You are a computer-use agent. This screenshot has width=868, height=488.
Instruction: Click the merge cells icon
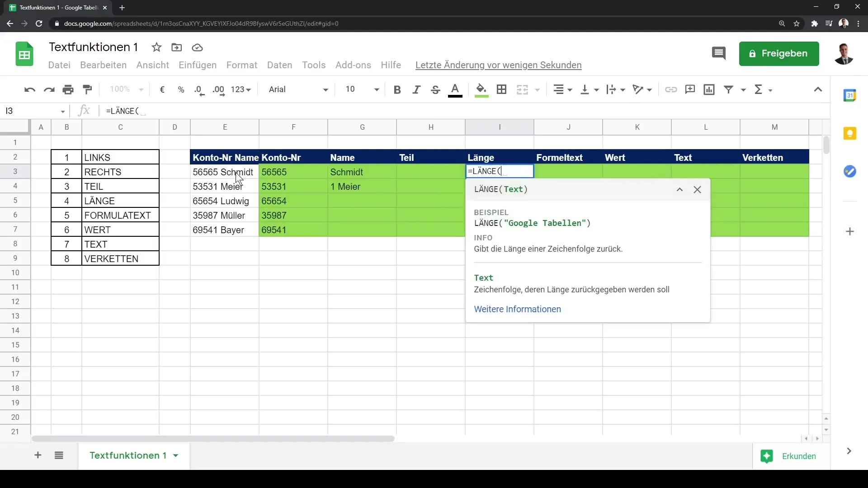523,89
